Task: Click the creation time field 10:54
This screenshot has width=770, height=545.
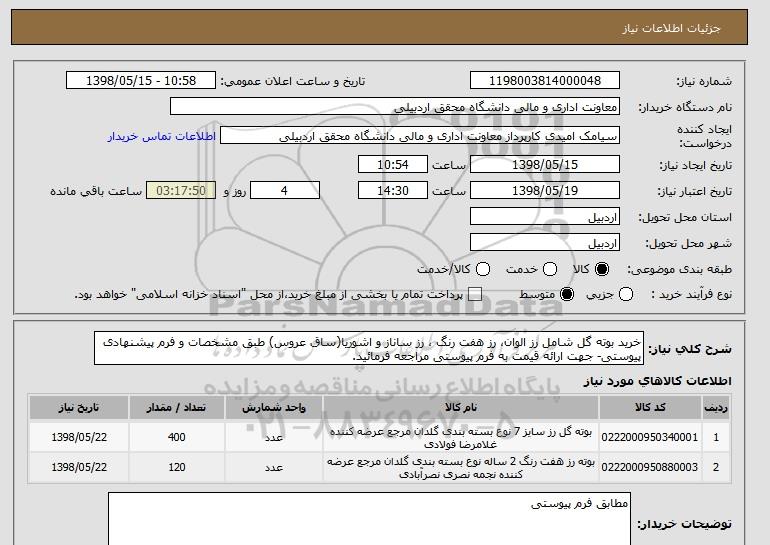Action: click(393, 164)
